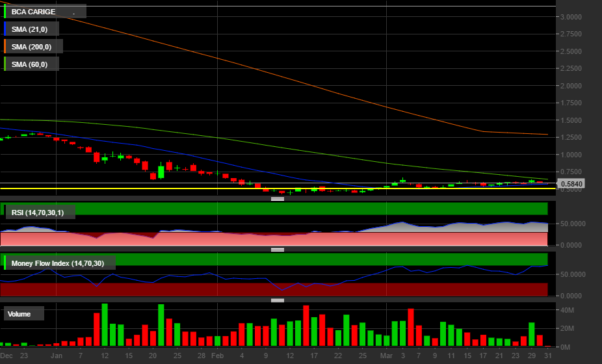Click the 1.0000 price axis label

click(571, 155)
